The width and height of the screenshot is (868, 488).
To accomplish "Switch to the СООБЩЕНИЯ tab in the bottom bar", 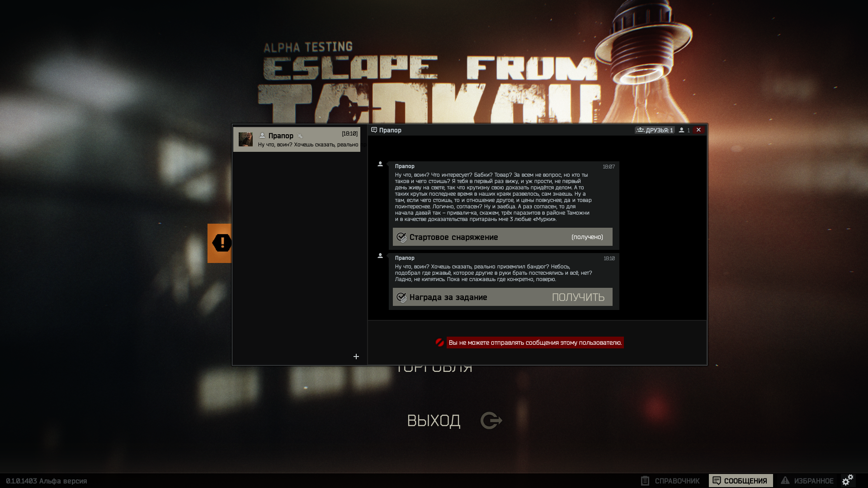I will tap(741, 481).
